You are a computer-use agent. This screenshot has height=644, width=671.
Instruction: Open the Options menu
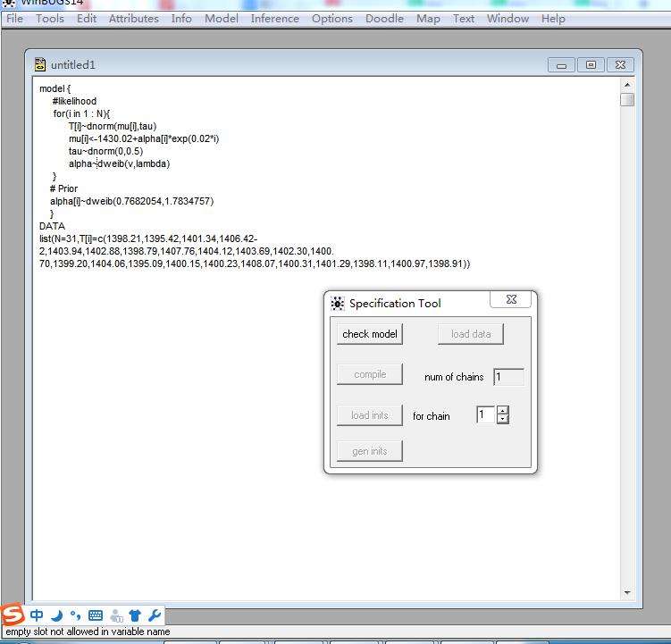pyautogui.click(x=332, y=19)
